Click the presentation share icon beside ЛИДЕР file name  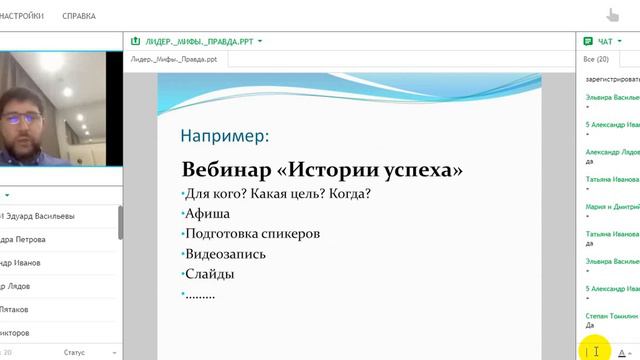[x=135, y=41]
